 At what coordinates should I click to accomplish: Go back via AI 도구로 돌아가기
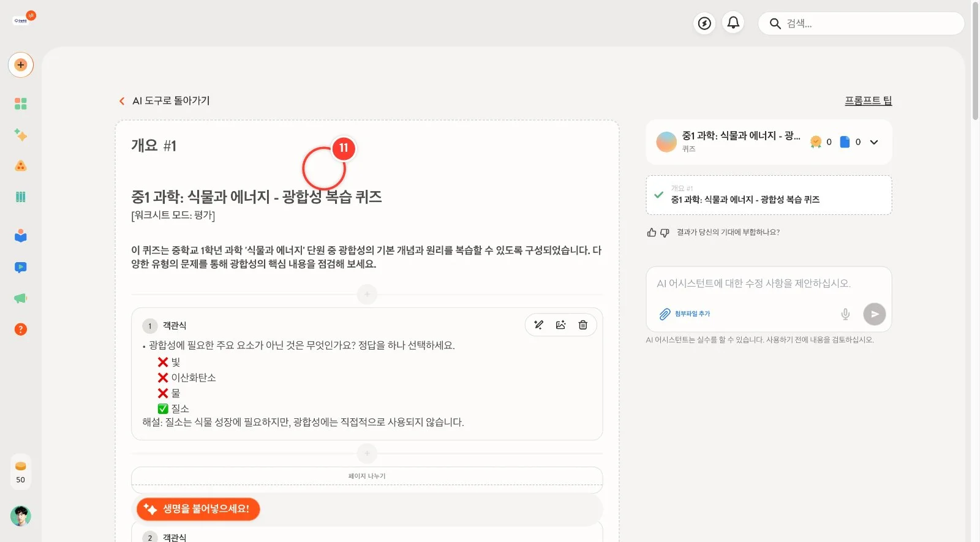pos(164,100)
